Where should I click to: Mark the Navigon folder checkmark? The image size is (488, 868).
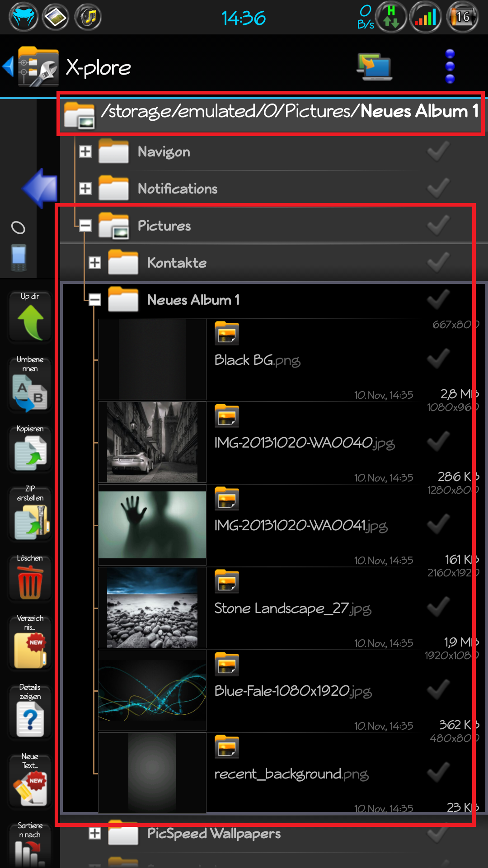(x=438, y=151)
